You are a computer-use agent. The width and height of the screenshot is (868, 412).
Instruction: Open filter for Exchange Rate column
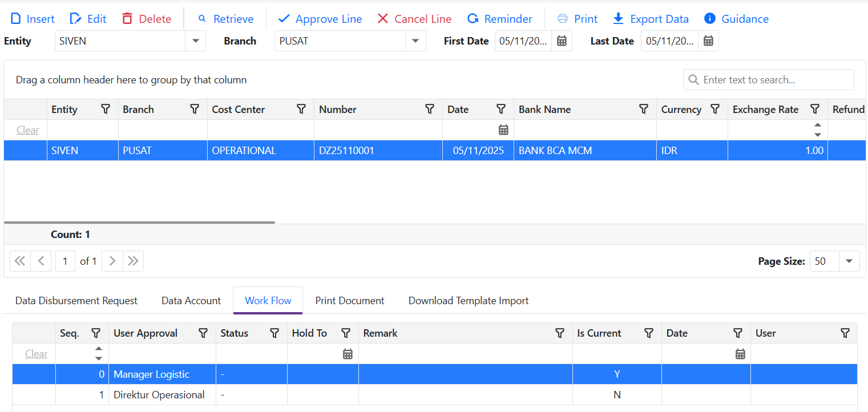point(815,109)
